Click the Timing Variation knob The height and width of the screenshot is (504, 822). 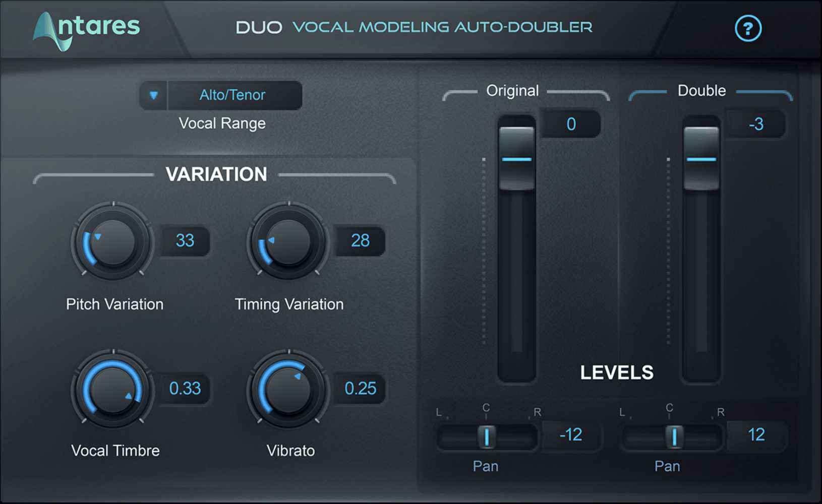[x=288, y=242]
